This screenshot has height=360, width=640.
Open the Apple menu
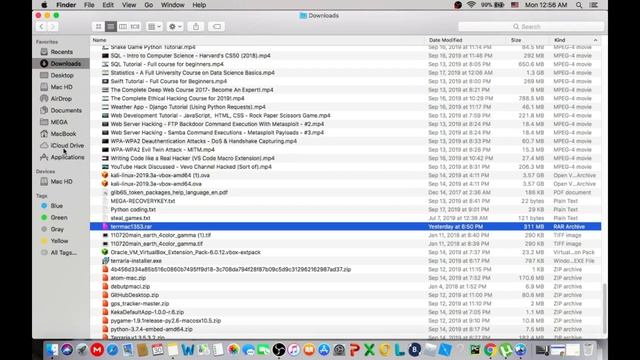[x=44, y=5]
